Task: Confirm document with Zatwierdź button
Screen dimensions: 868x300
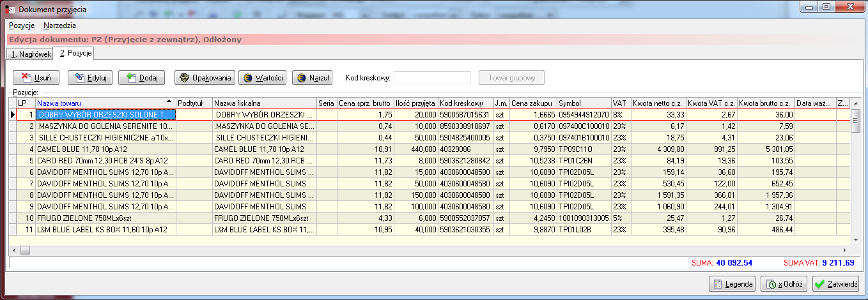Action: click(836, 284)
